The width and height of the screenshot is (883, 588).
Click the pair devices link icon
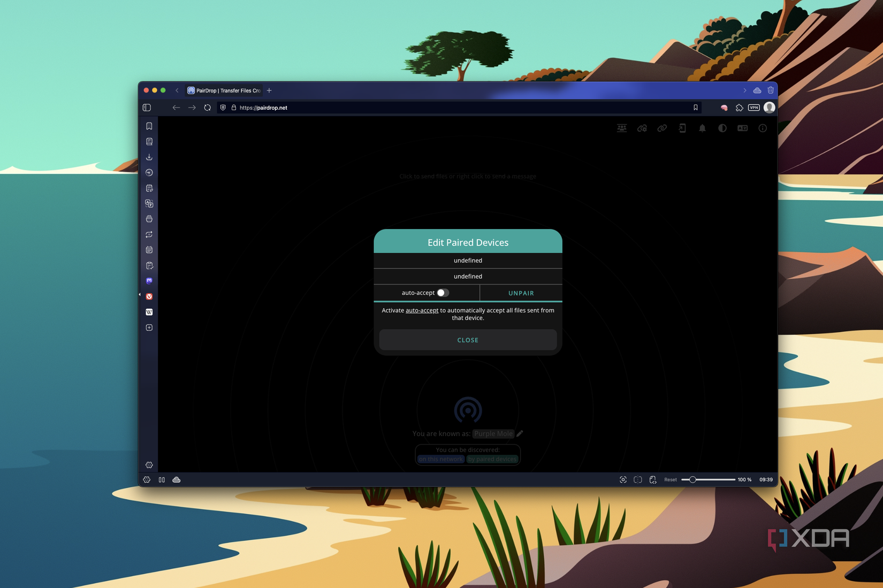[662, 128]
